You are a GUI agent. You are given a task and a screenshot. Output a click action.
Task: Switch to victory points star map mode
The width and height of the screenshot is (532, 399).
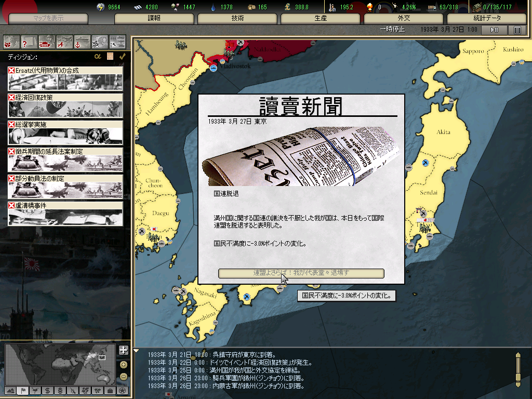123,391
